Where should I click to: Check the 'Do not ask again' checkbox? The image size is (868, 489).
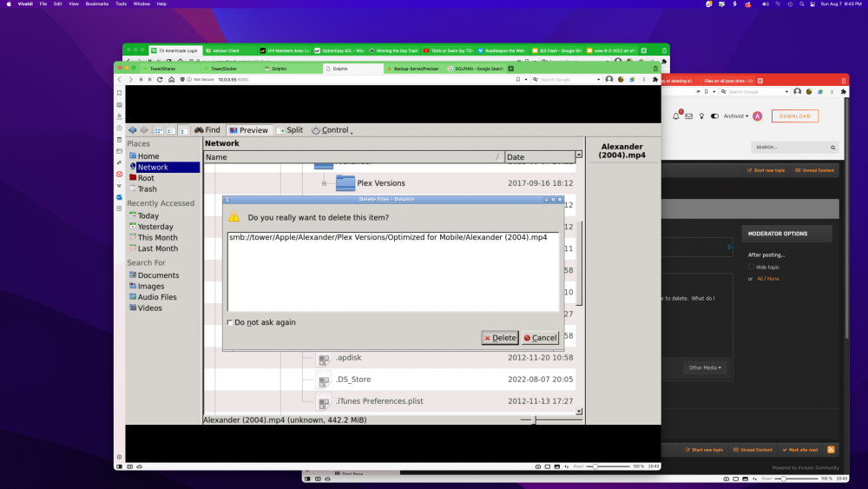(230, 322)
